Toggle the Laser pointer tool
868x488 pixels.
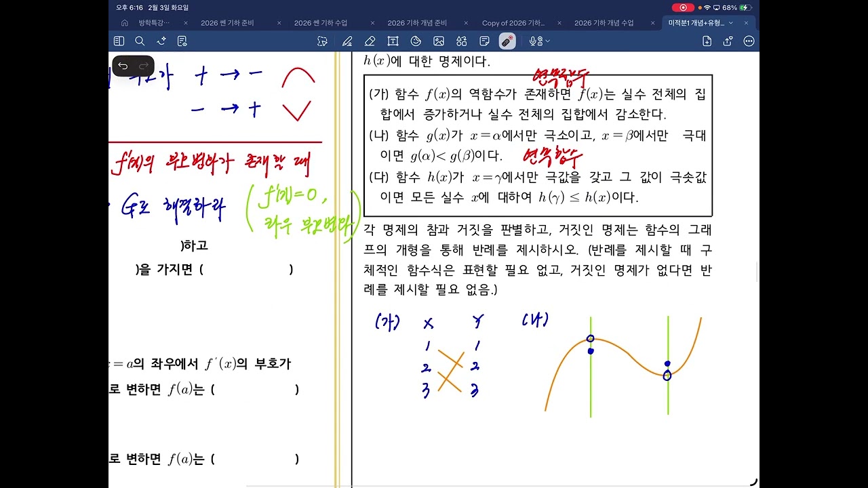pos(507,41)
